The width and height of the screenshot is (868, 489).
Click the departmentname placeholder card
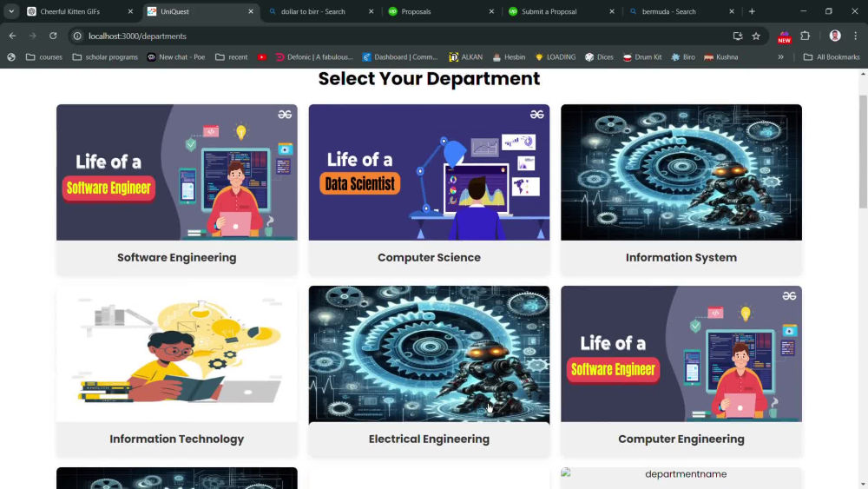681,478
